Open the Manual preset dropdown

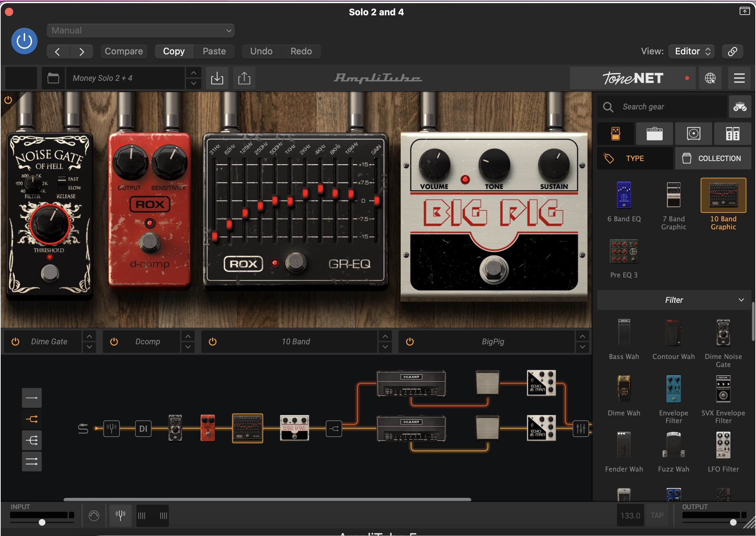point(141,31)
